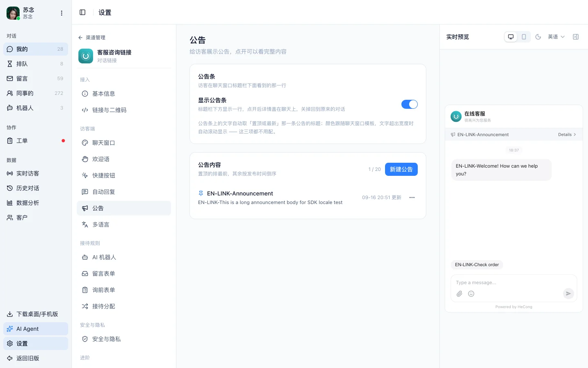Open 聊天窗口 settings
Screen dimensions: 588x368
pos(124,143)
